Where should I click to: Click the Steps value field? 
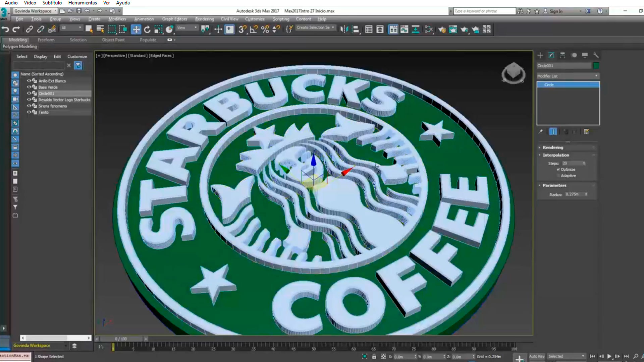pyautogui.click(x=572, y=164)
